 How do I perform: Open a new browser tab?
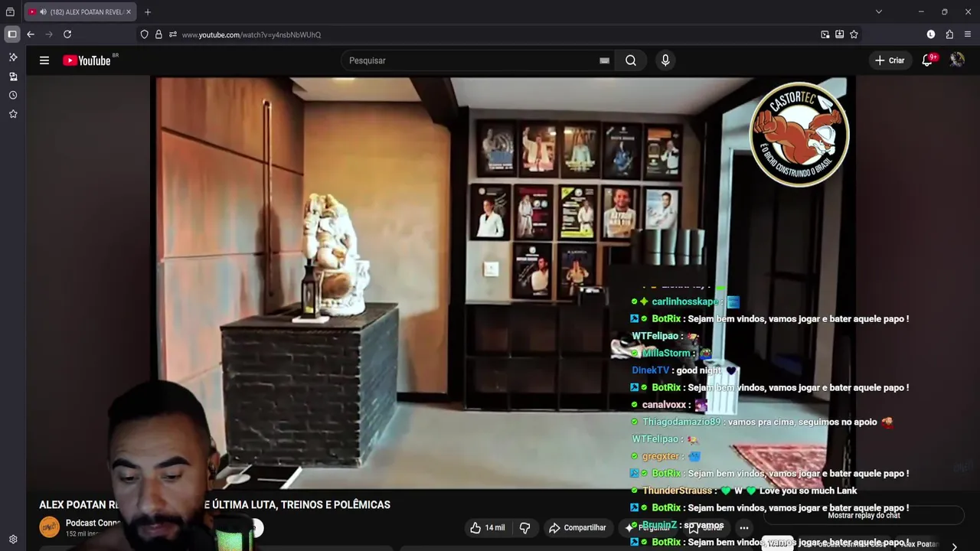148,12
